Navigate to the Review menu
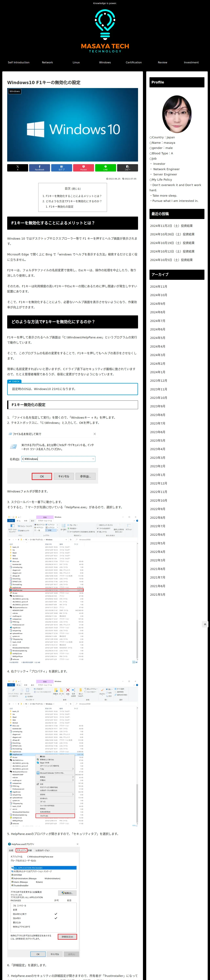Viewport: 210px width, 980px height. (162, 62)
